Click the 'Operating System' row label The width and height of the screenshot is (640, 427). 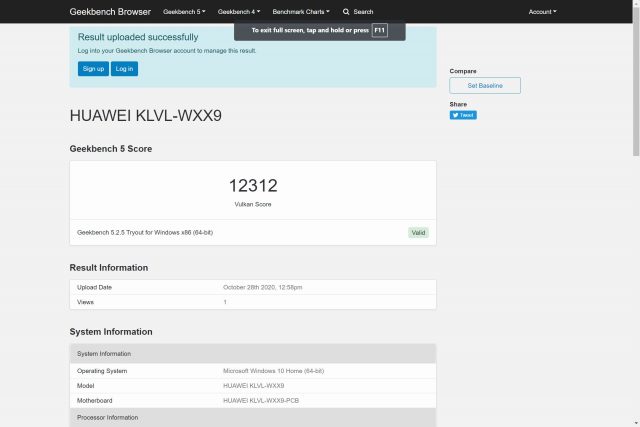102,371
